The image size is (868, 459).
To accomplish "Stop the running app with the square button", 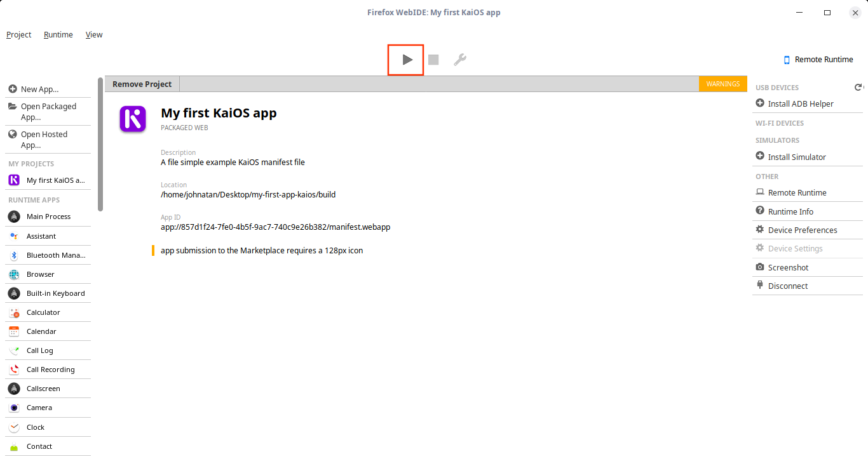I will 433,60.
